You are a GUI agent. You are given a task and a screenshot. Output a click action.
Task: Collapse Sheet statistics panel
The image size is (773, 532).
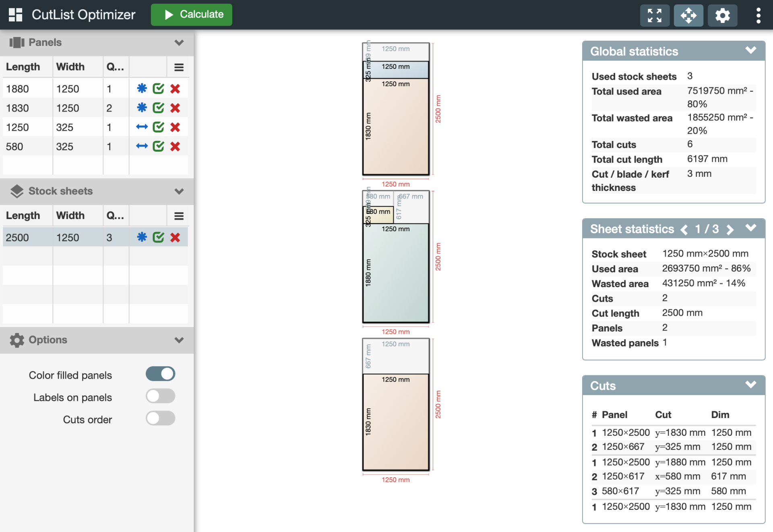[750, 228]
